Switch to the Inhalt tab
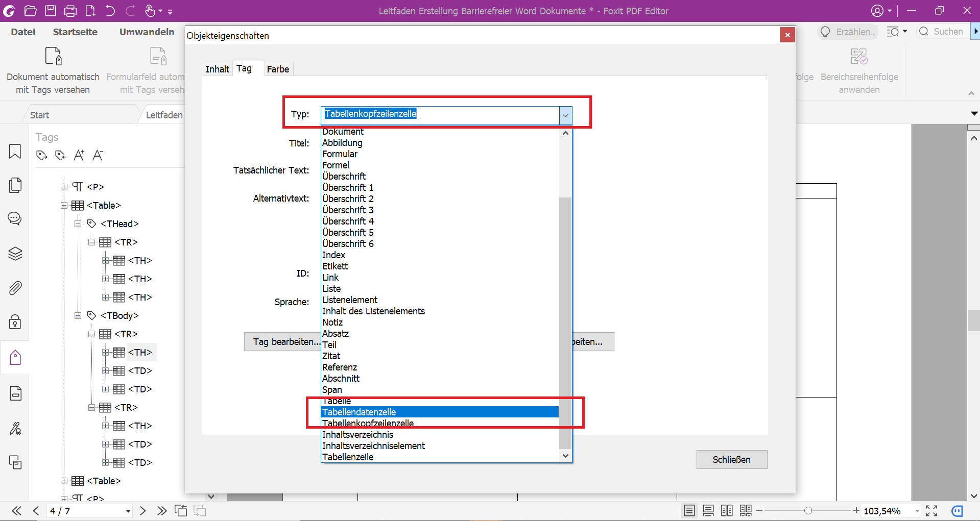The image size is (980, 521). 217,69
